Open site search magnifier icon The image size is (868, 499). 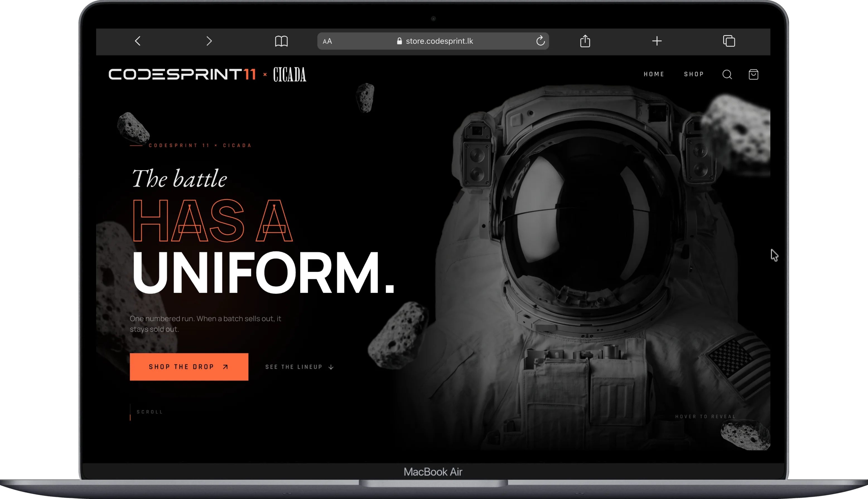pyautogui.click(x=727, y=74)
